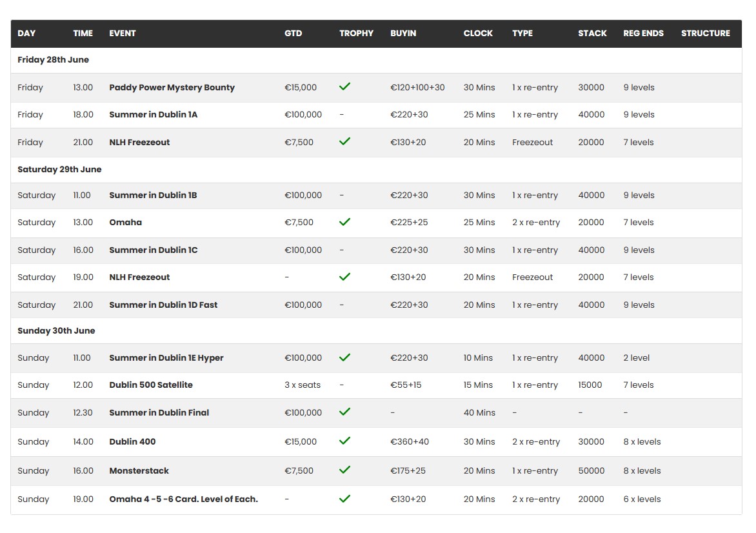Open the Summer in Dublin 1C event

click(x=154, y=250)
